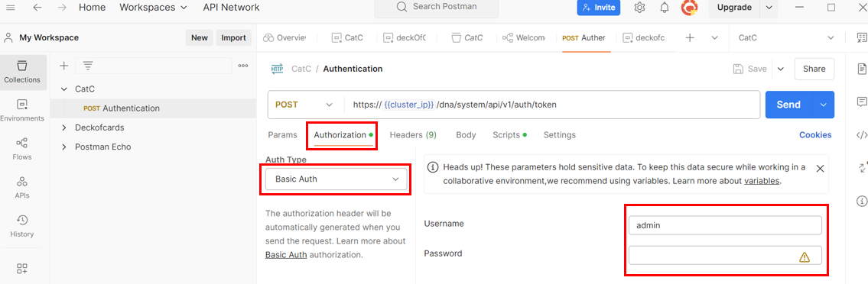
Task: Switch to the Body tab
Action: (x=466, y=135)
